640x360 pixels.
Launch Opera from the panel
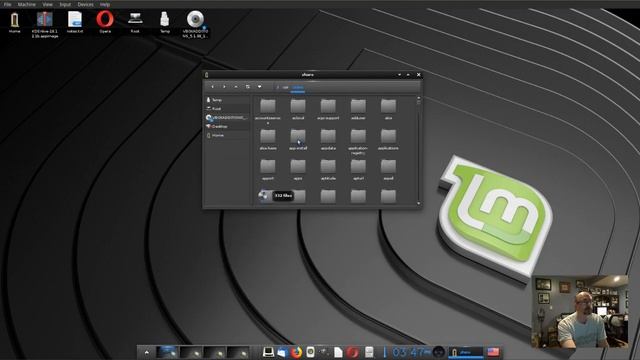[x=353, y=352]
